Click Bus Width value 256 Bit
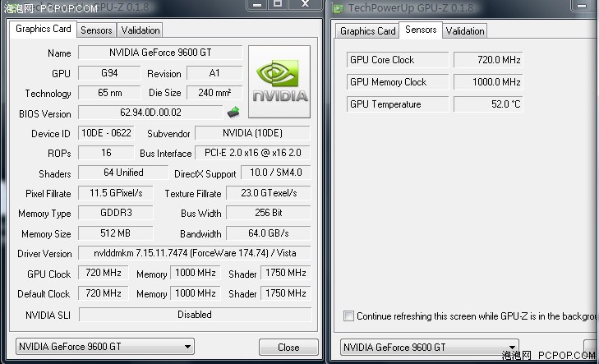This screenshot has width=599, height=364. pos(269,213)
